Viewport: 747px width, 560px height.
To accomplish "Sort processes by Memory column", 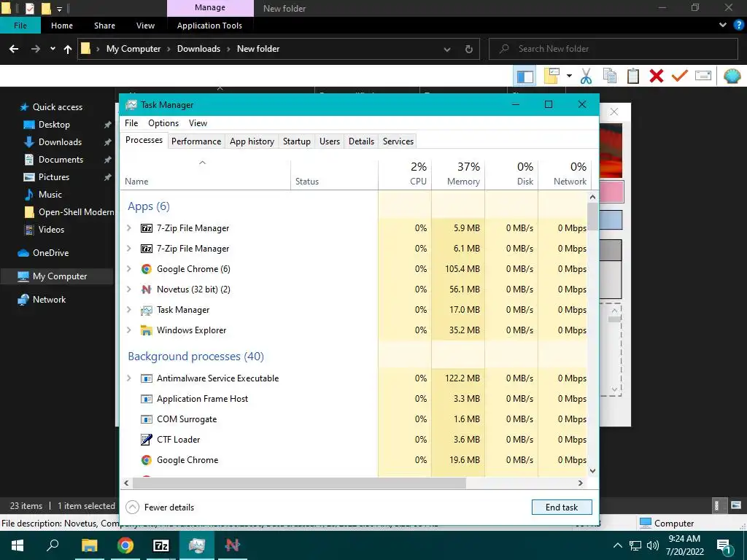I will coord(458,174).
